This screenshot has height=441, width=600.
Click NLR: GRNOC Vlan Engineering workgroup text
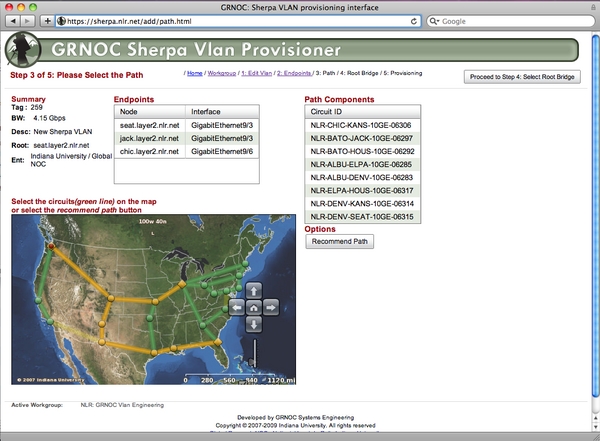coord(122,405)
